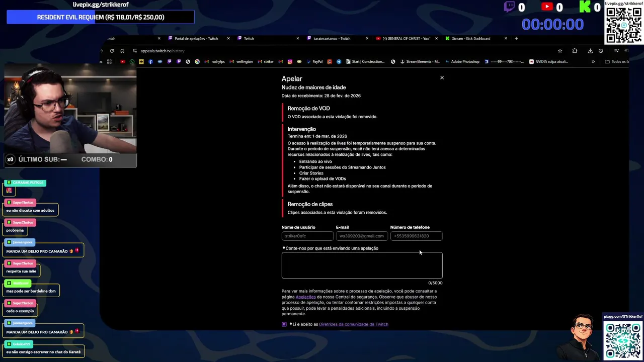Close the Portal de apelações tab
Image resolution: width=644 pixels, height=362 pixels.
pos(228,38)
